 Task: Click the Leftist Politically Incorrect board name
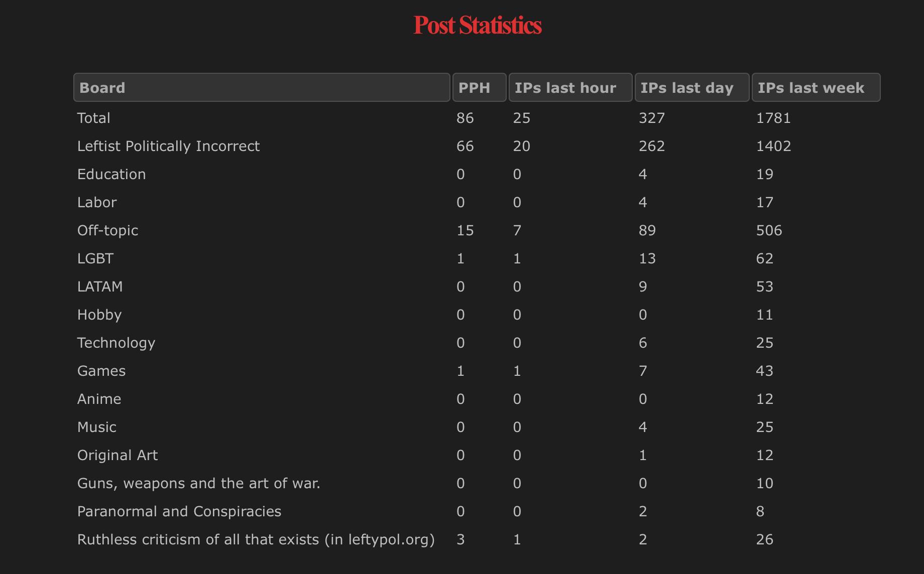[x=168, y=146]
